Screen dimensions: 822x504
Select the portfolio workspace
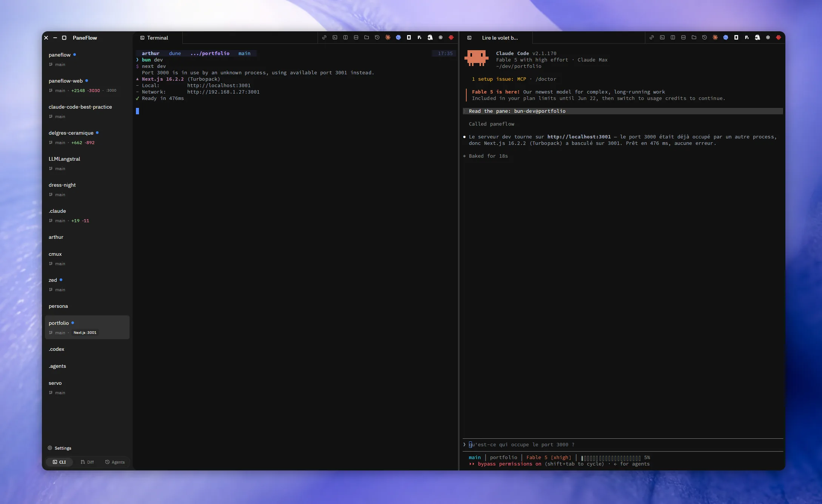point(87,327)
